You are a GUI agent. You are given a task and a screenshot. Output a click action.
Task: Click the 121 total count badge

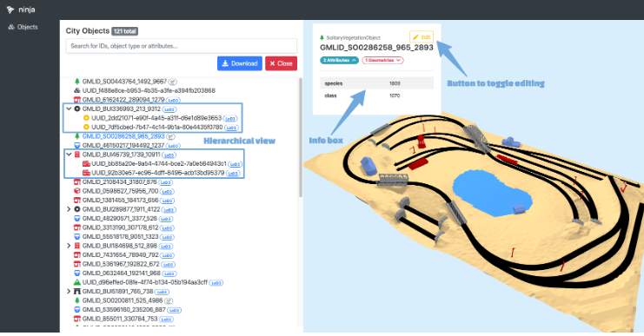[125, 31]
